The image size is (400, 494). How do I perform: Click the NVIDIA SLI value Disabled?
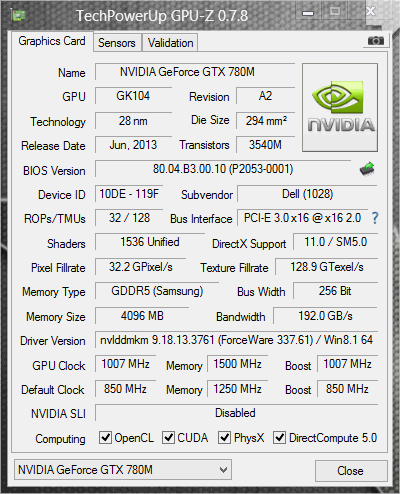236,413
